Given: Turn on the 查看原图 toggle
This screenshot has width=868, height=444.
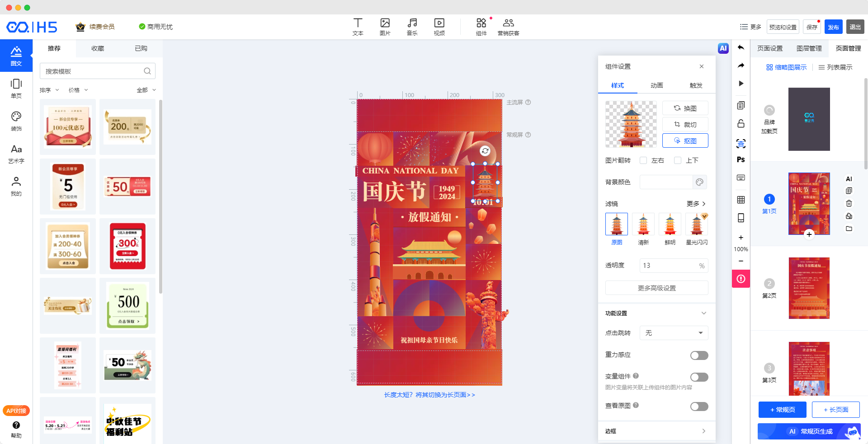Looking at the screenshot, I should pyautogui.click(x=699, y=407).
